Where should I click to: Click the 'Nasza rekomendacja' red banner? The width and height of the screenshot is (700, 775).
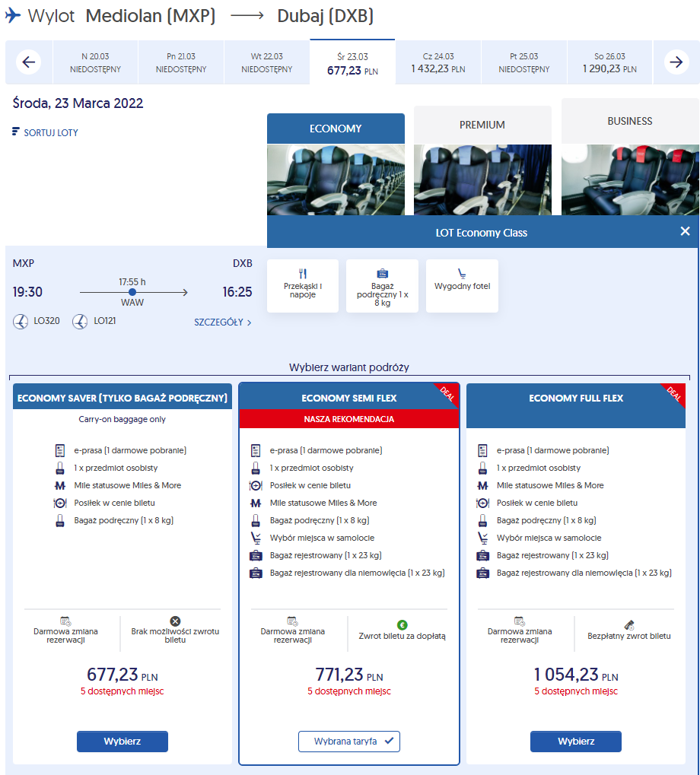coord(349,418)
